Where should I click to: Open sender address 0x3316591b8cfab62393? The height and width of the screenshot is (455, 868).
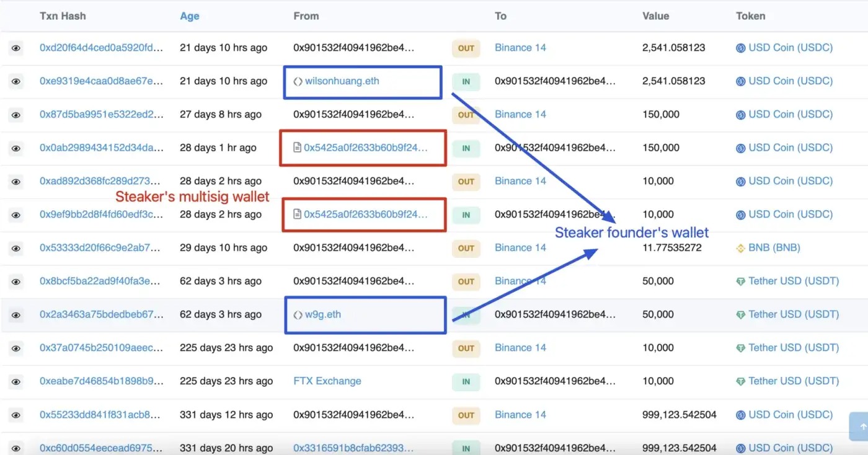click(354, 448)
